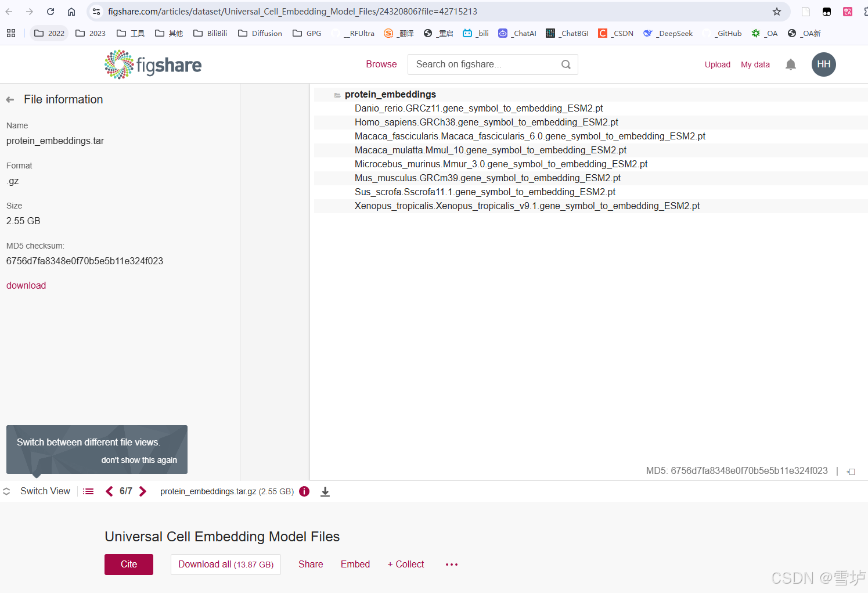The width and height of the screenshot is (868, 593).
Task: Go to previous file with left chevron
Action: click(x=109, y=491)
